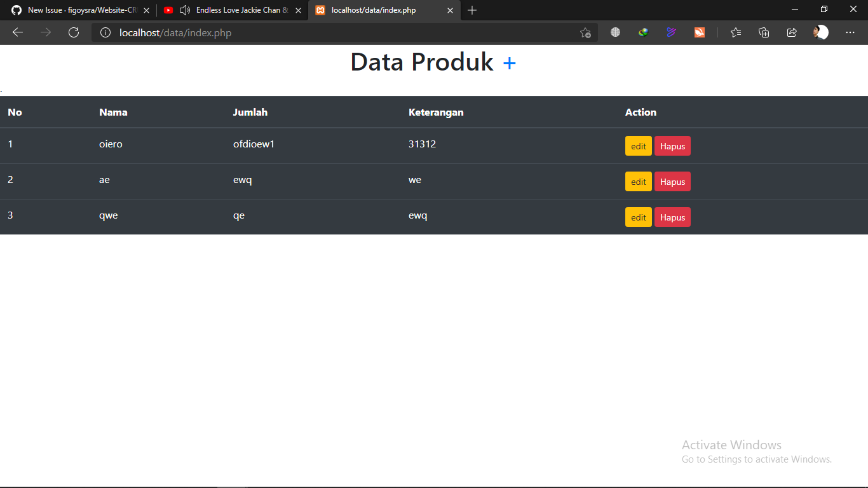Click the blue plus to add product
The height and width of the screenshot is (488, 868).
(509, 62)
